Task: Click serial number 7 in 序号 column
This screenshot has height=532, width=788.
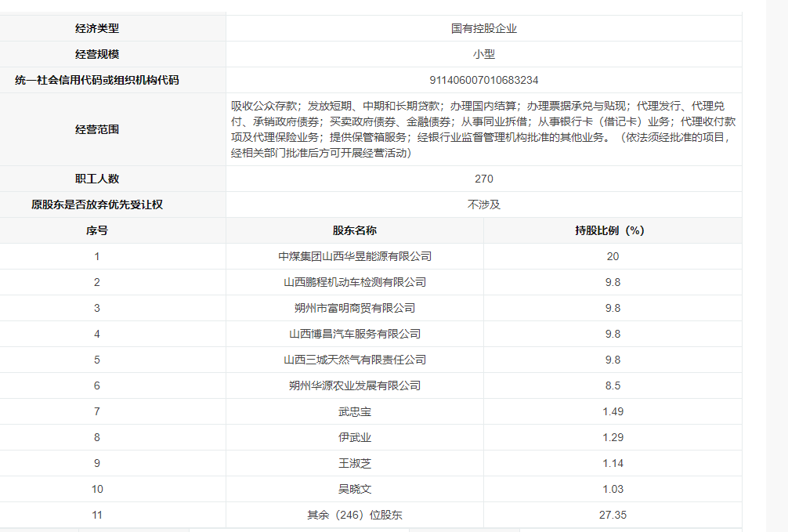Action: tap(97, 412)
